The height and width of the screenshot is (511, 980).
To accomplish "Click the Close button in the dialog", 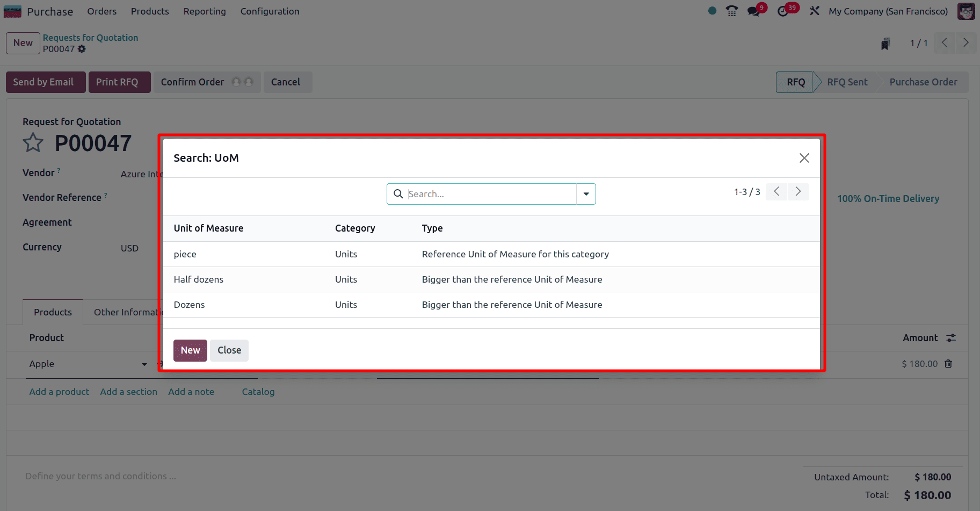I will [x=229, y=350].
